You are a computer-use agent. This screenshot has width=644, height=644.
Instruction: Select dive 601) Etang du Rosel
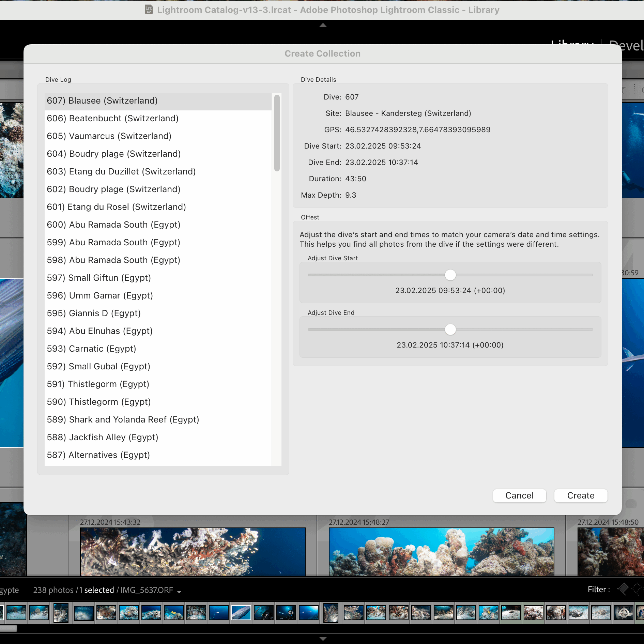tap(158, 207)
